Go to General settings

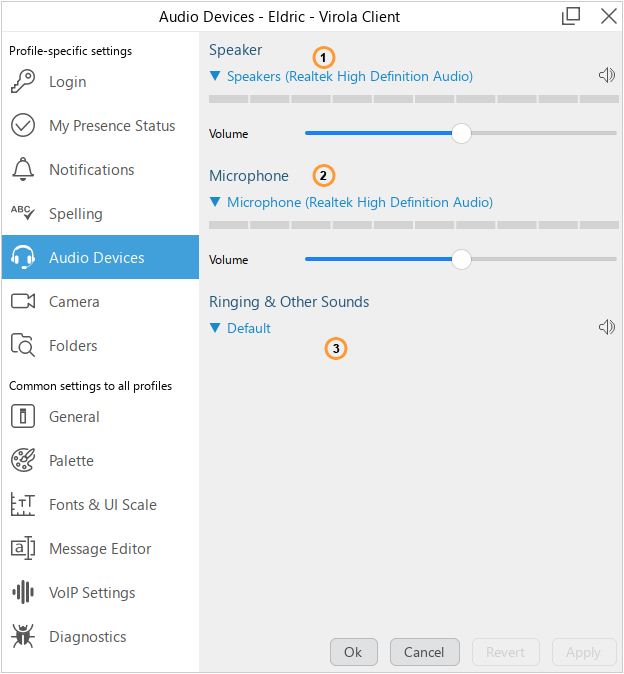[x=74, y=417]
